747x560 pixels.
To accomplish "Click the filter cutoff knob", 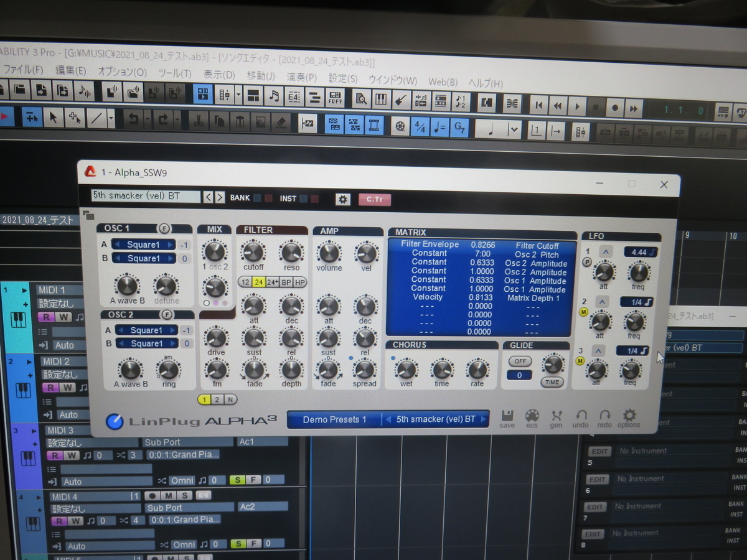I will coord(253,252).
